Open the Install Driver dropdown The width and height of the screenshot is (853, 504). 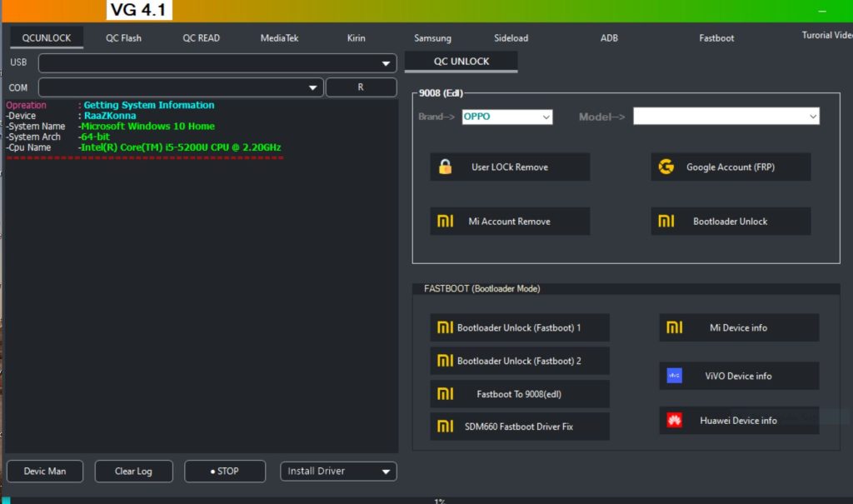338,471
